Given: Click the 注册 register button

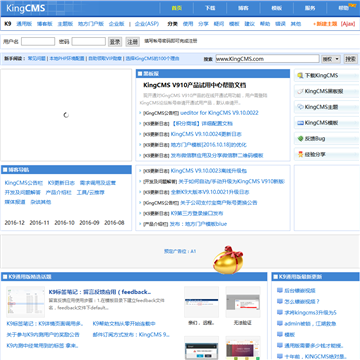Looking at the screenshot, I should coord(132,42).
